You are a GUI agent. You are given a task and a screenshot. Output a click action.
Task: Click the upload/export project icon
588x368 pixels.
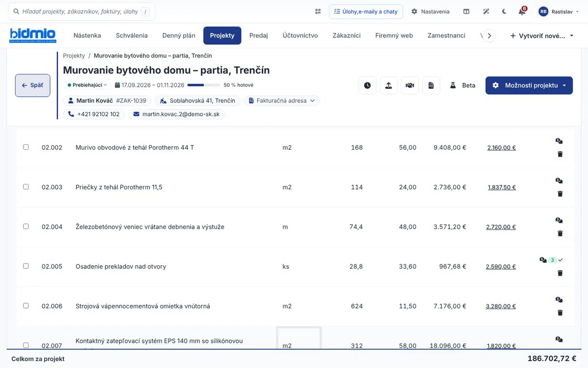tap(389, 85)
